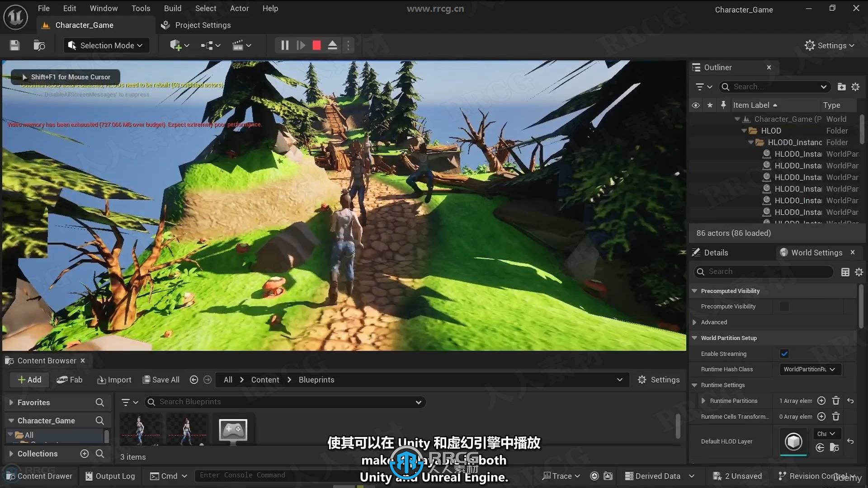Expand the Advanced section
Screen dimensions: 868x488
point(695,322)
